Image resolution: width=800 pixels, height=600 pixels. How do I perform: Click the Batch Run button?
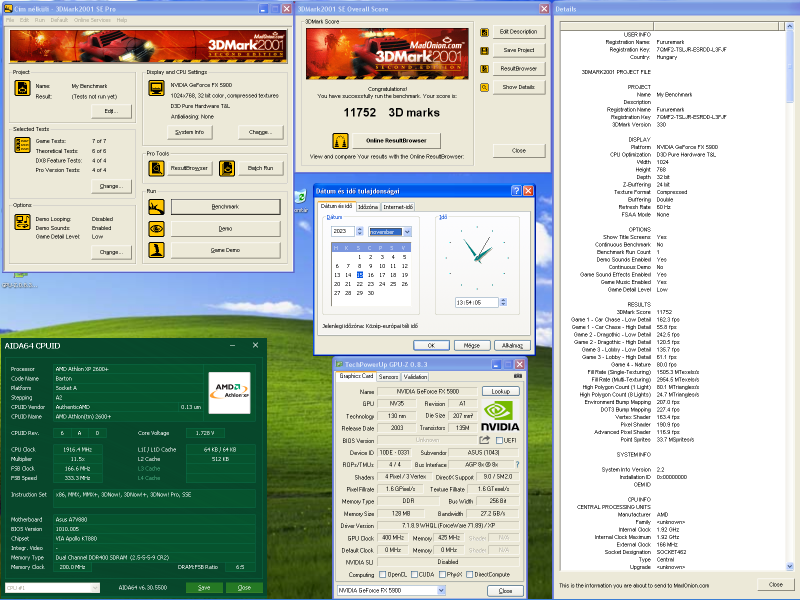(x=260, y=168)
